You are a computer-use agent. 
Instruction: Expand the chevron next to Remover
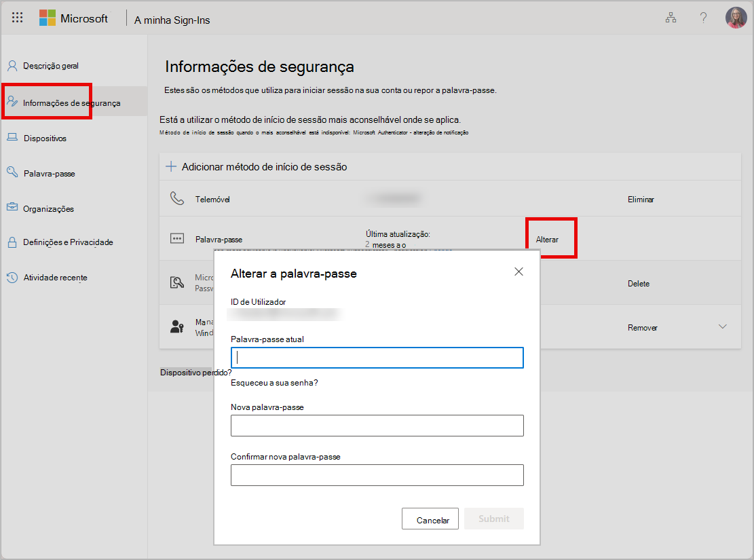click(722, 326)
